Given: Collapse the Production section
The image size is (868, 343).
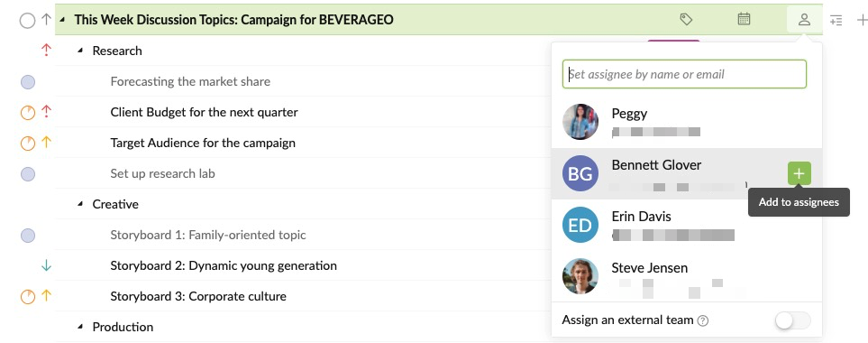Looking at the screenshot, I should click(80, 327).
